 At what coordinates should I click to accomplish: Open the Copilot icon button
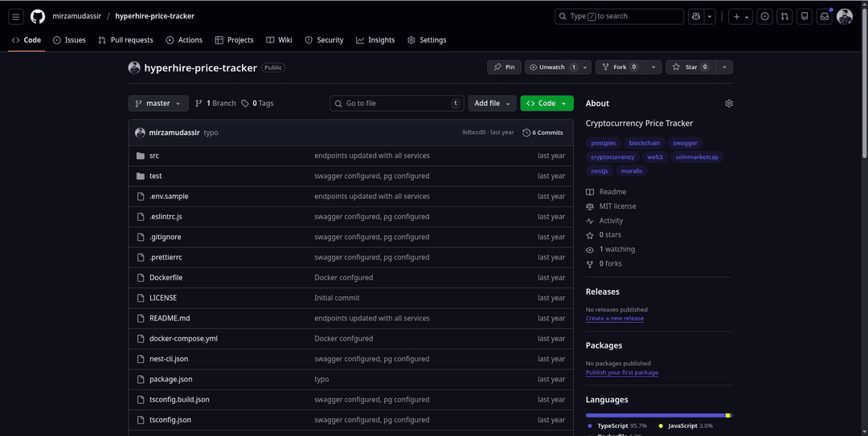[696, 17]
